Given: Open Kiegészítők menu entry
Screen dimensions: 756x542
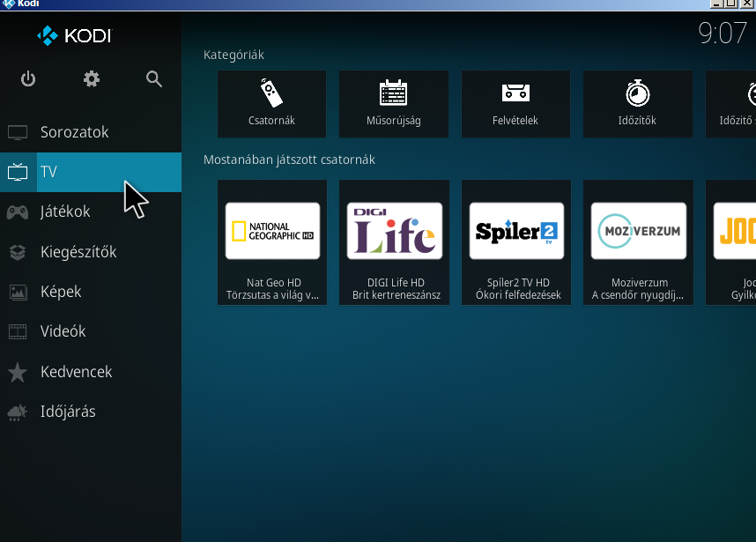Looking at the screenshot, I should click(x=91, y=252).
